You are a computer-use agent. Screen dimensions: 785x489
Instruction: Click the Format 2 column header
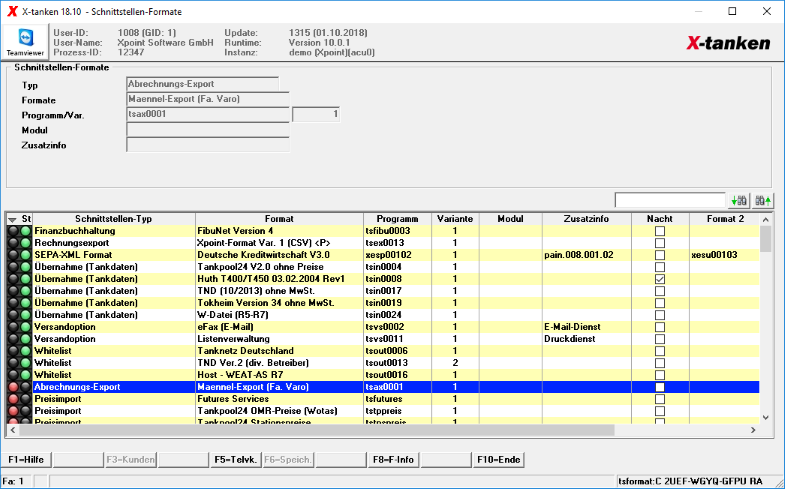(x=725, y=219)
